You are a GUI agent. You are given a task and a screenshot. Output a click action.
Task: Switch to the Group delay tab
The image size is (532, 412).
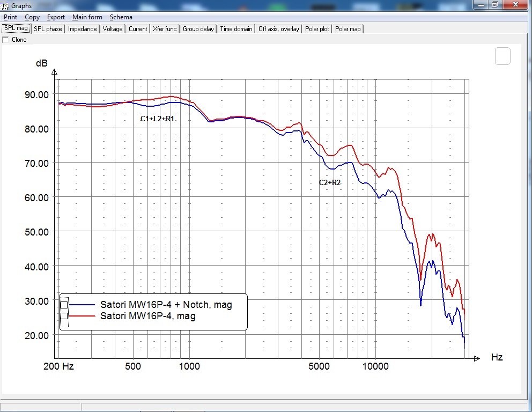click(x=198, y=29)
